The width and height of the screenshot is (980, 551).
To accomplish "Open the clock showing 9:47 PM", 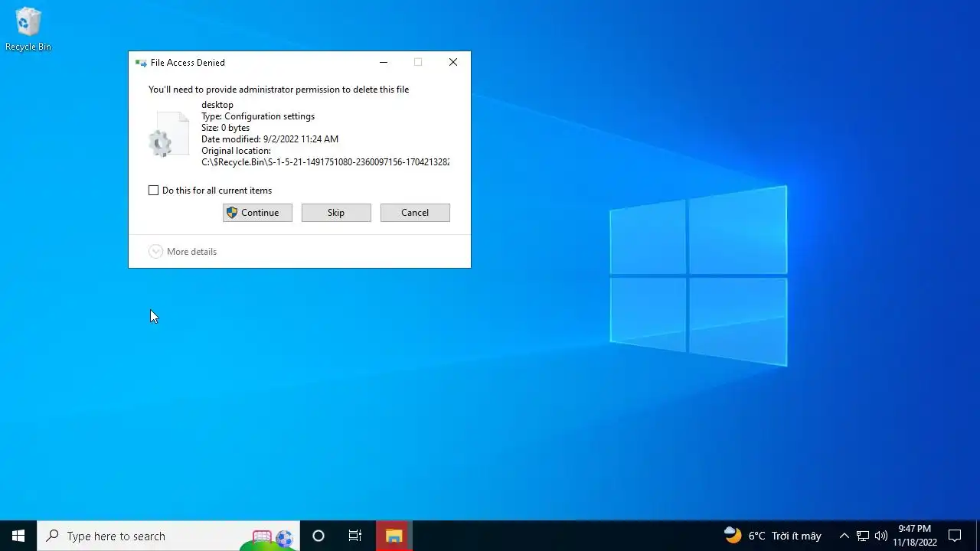I will coord(915,536).
